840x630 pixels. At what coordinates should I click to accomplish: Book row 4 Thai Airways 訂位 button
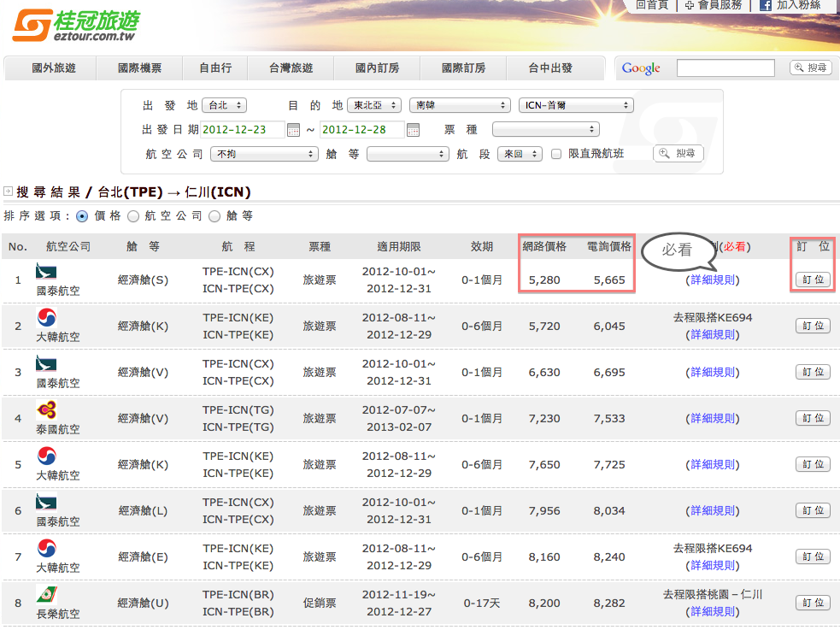point(813,418)
